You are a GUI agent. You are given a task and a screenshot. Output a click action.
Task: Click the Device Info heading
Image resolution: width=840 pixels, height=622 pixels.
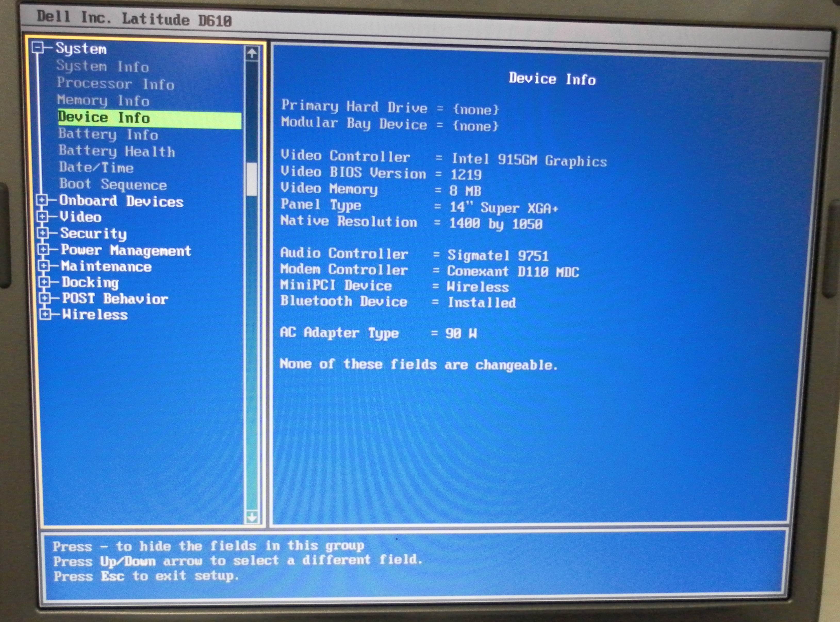click(x=552, y=79)
